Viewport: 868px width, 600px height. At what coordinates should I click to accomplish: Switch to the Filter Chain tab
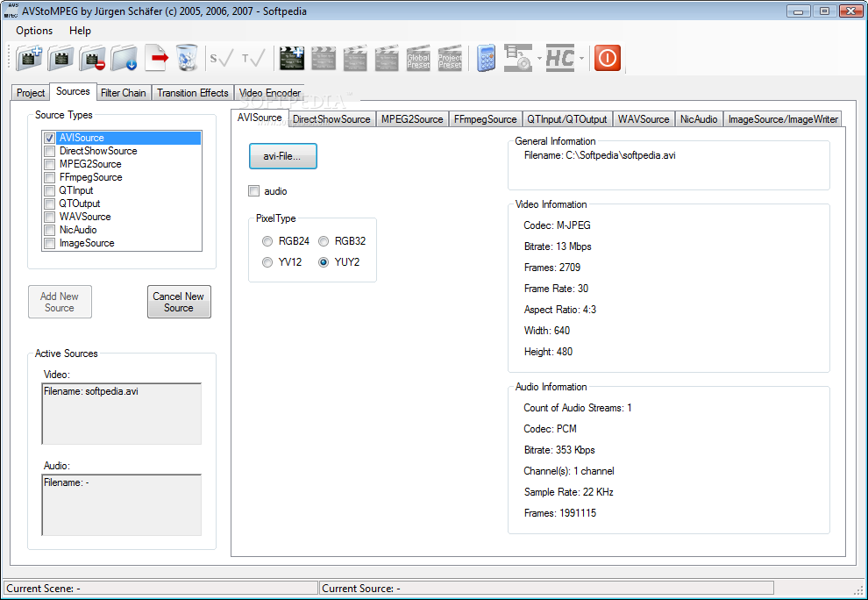click(x=123, y=92)
